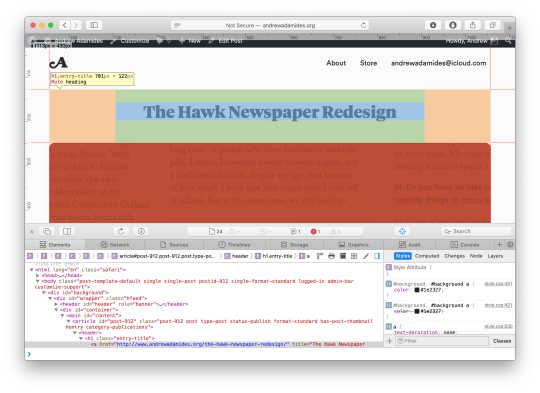Add a new Inspector tab with plus
The height and width of the screenshot is (393, 540).
click(x=499, y=245)
